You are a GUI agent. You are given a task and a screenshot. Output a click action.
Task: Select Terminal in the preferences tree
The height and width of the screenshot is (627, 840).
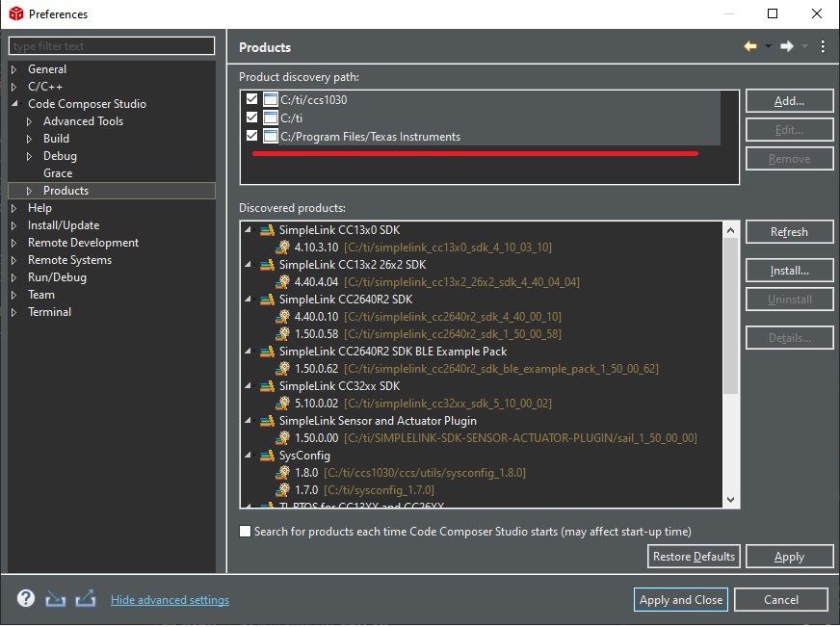[49, 312]
